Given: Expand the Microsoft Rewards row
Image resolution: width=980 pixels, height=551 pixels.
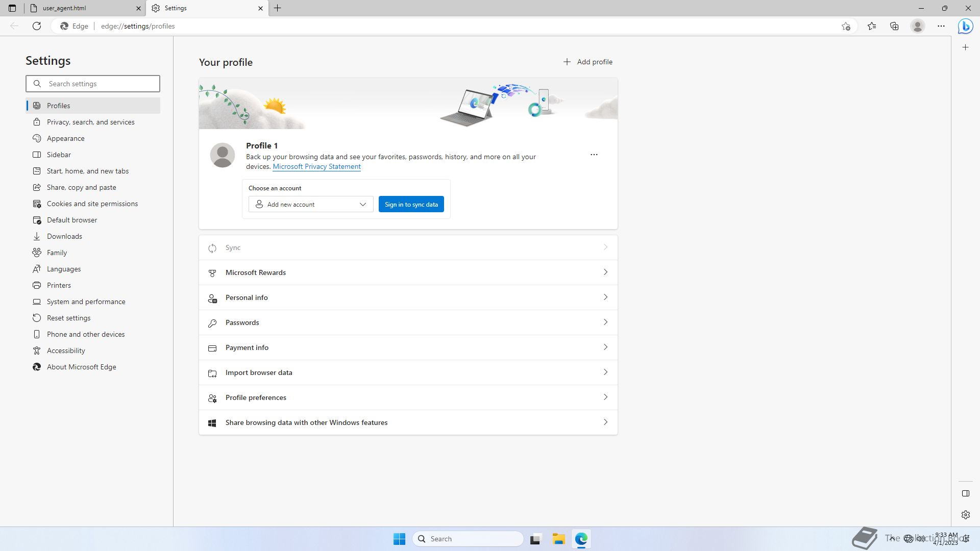Looking at the screenshot, I should pyautogui.click(x=408, y=272).
